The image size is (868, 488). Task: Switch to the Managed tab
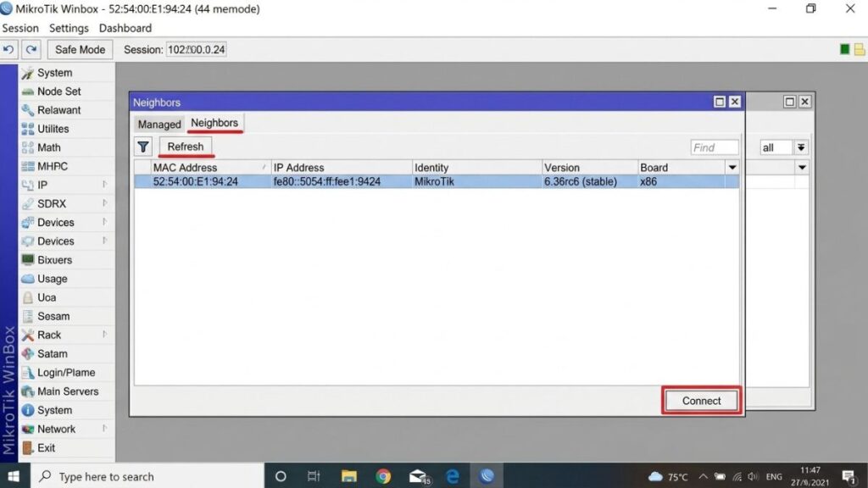pos(159,124)
